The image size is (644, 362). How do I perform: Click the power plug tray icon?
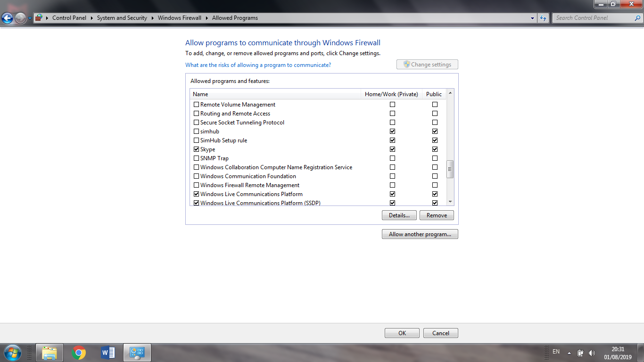pos(581,353)
